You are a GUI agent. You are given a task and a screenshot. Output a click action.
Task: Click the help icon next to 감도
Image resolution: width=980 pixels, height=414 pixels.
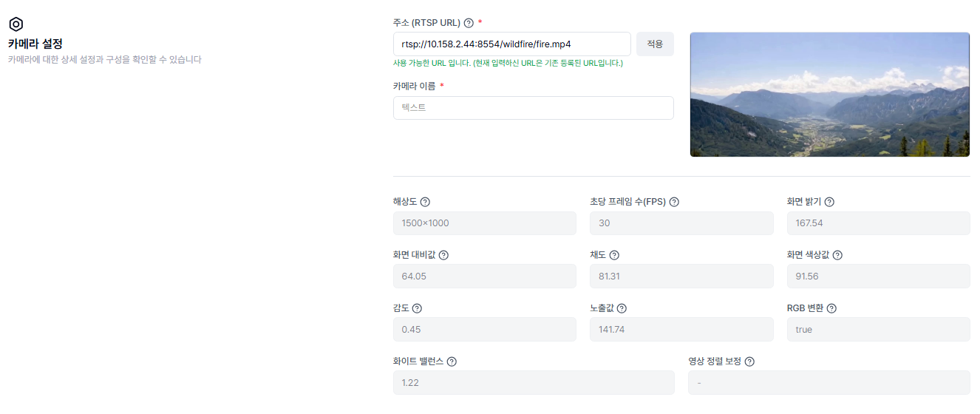[417, 308]
